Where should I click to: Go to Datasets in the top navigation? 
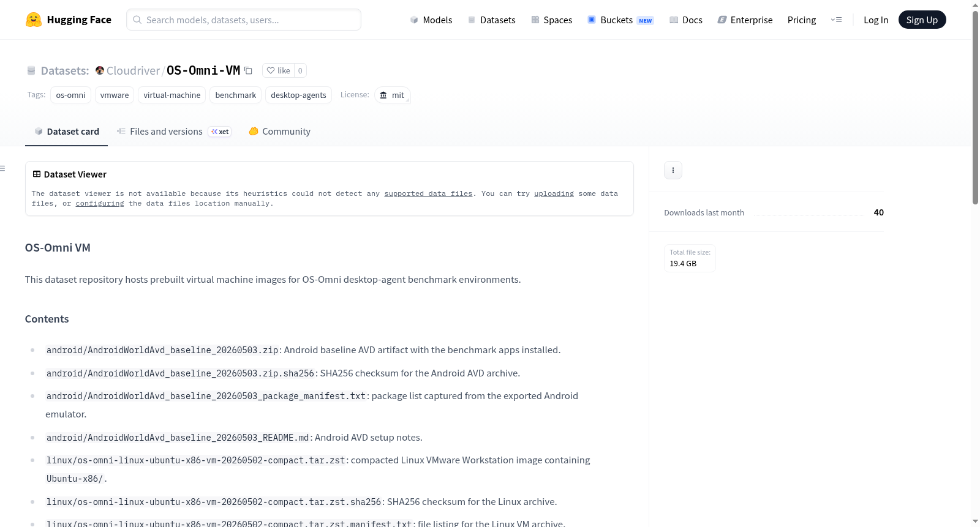[492, 20]
